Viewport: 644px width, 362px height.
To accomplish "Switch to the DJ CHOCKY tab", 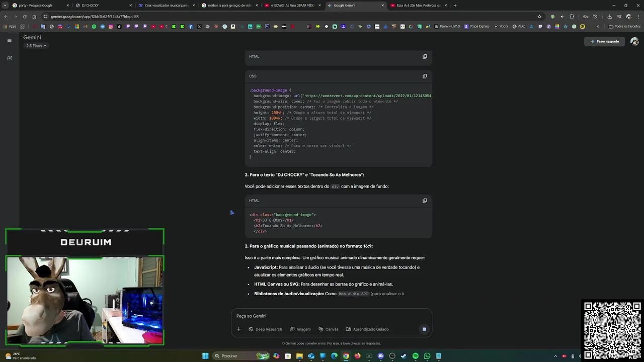I will pyautogui.click(x=103, y=6).
